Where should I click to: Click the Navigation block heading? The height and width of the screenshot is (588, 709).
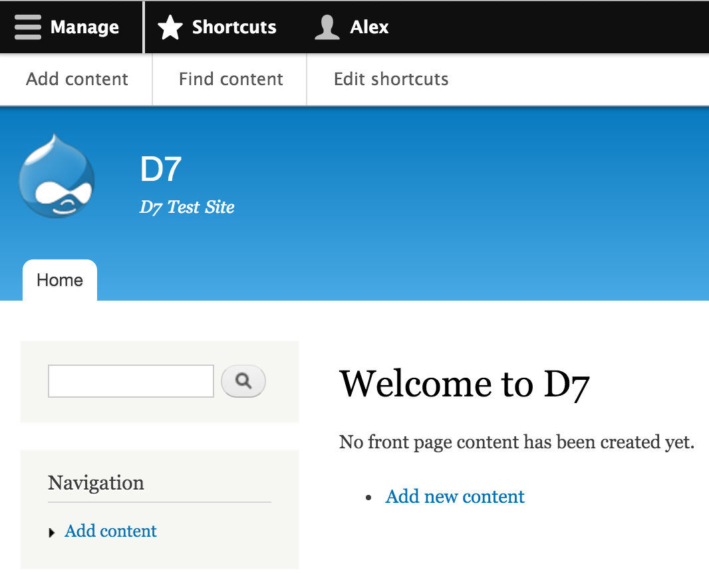(96, 483)
